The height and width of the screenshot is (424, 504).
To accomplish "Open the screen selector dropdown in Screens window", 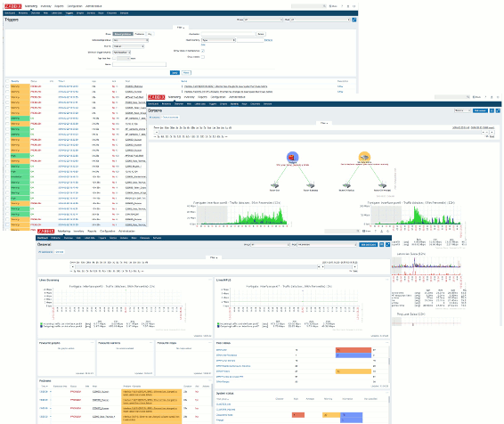I will pos(462,110).
